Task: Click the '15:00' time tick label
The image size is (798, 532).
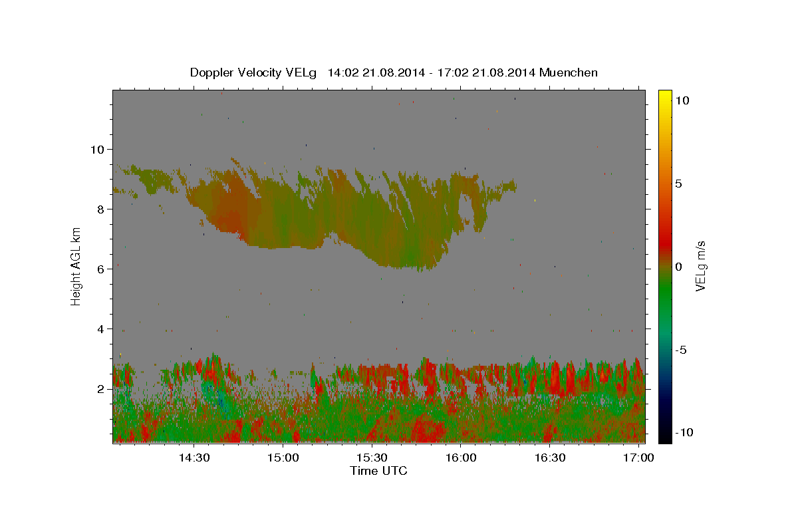Action: click(283, 458)
